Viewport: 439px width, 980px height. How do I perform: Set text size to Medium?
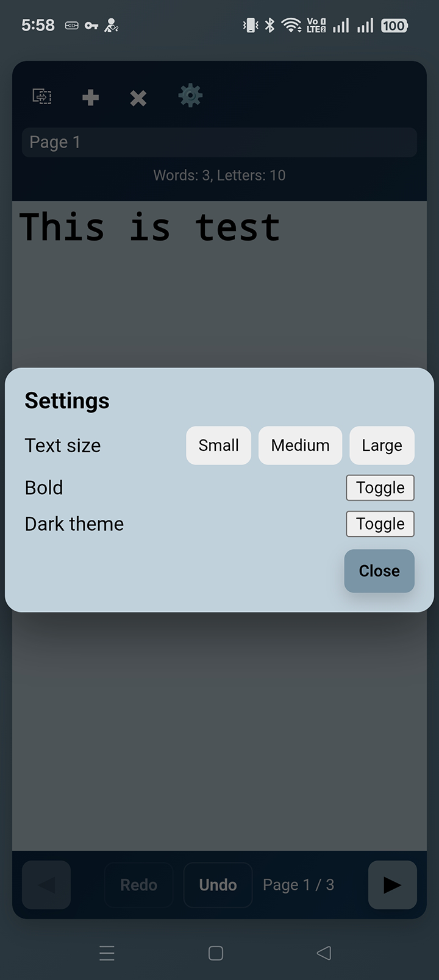[x=300, y=446]
